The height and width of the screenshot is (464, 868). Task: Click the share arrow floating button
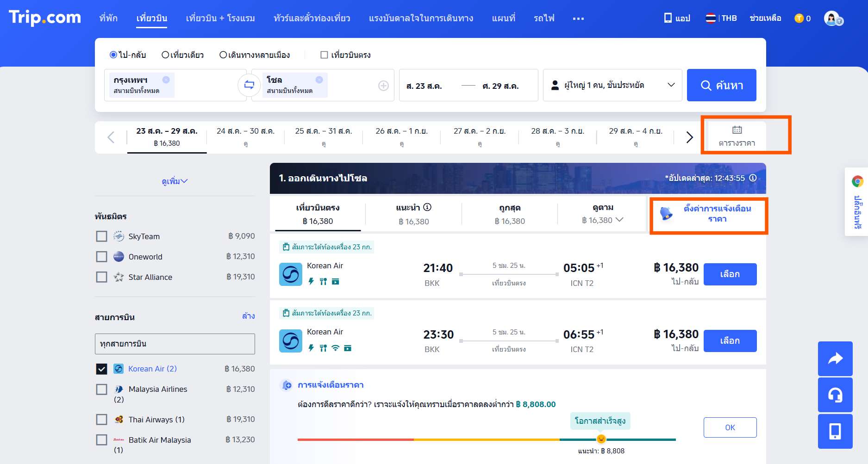835,359
